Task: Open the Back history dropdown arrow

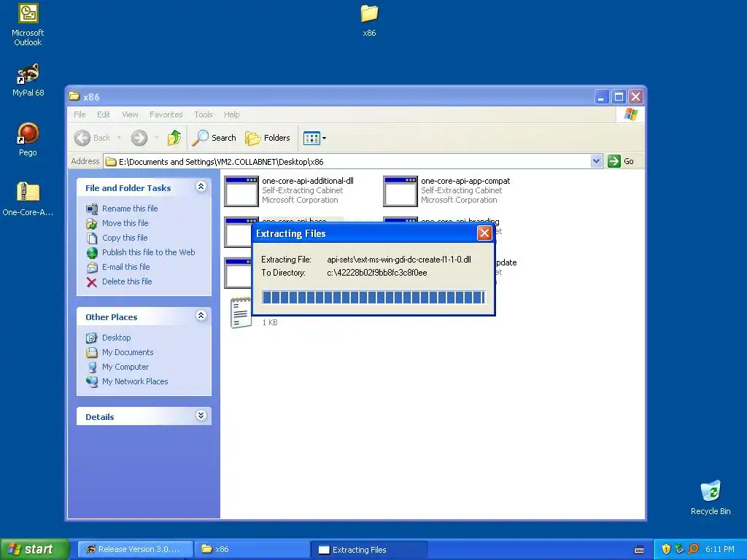Action: click(119, 138)
